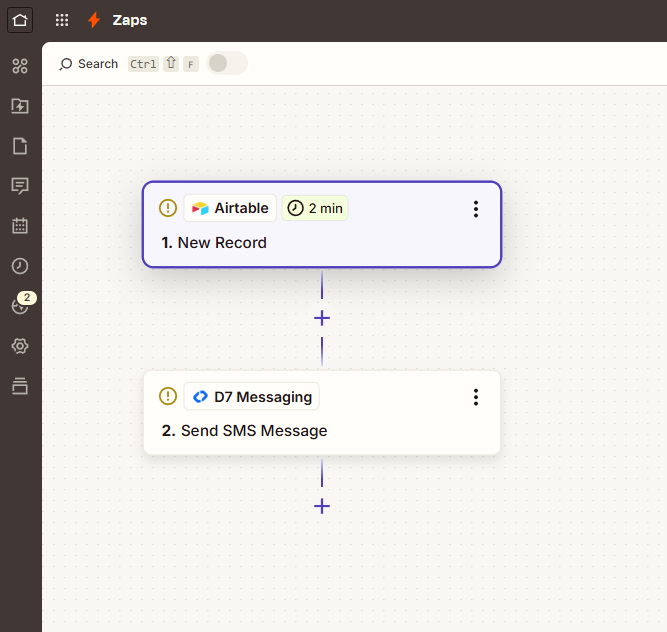Screen dimensions: 667x632
Task: Open the D7 Messaging step three-dot menu
Action: pos(476,397)
